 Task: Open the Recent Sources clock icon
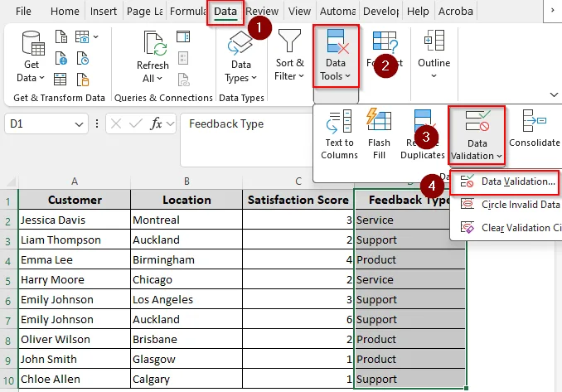pos(82,58)
